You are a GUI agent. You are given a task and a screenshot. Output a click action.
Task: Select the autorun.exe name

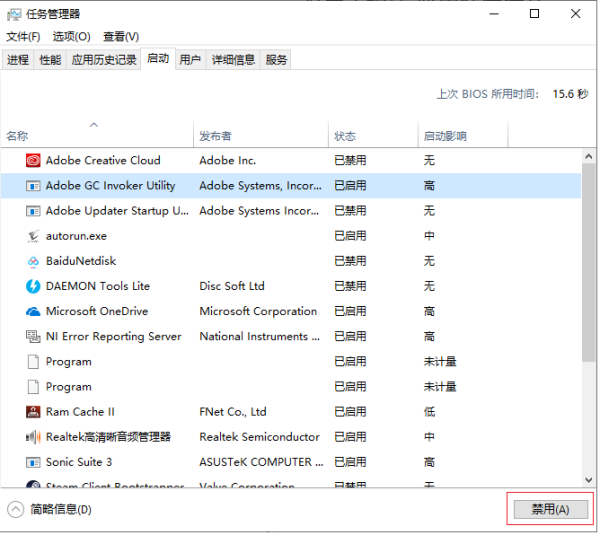coord(77,237)
